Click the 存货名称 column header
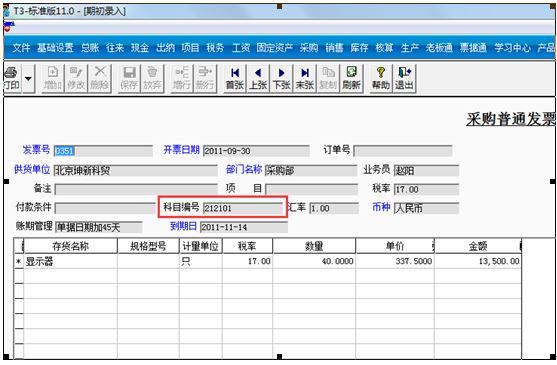The image size is (557, 365). point(70,246)
